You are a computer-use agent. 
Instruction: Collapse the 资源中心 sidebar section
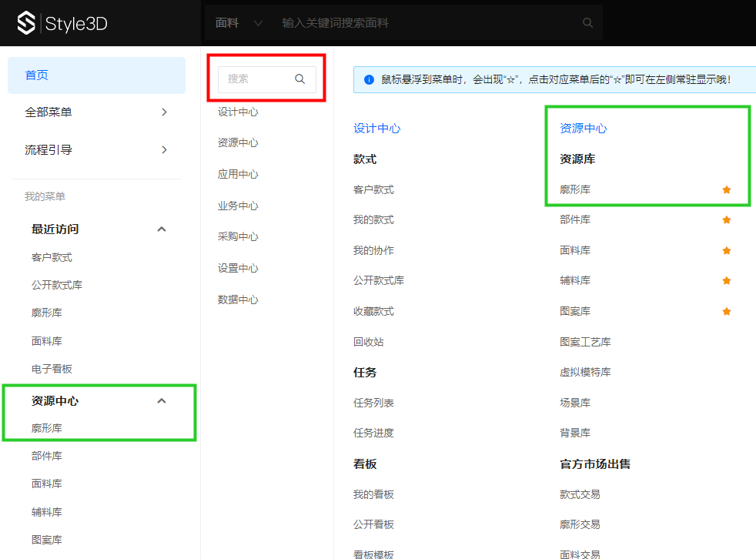(x=162, y=401)
